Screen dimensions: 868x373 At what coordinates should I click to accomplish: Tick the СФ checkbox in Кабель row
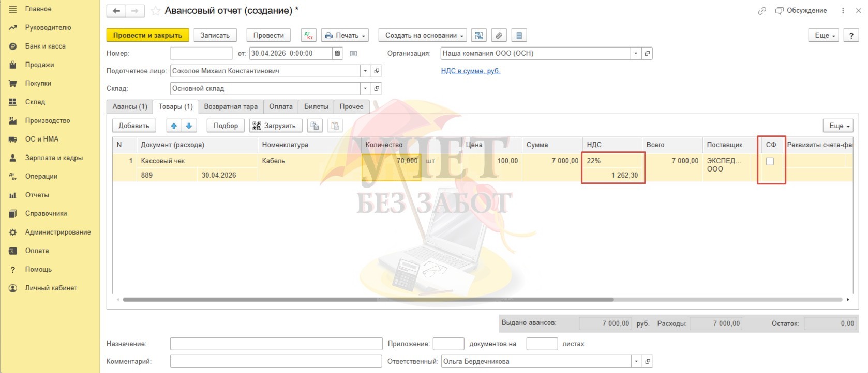[x=770, y=161]
